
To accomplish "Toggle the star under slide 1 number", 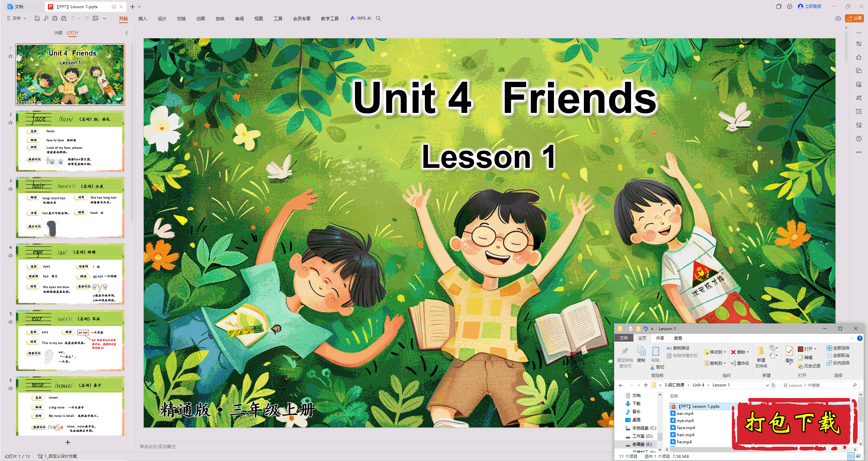I will coord(11,56).
